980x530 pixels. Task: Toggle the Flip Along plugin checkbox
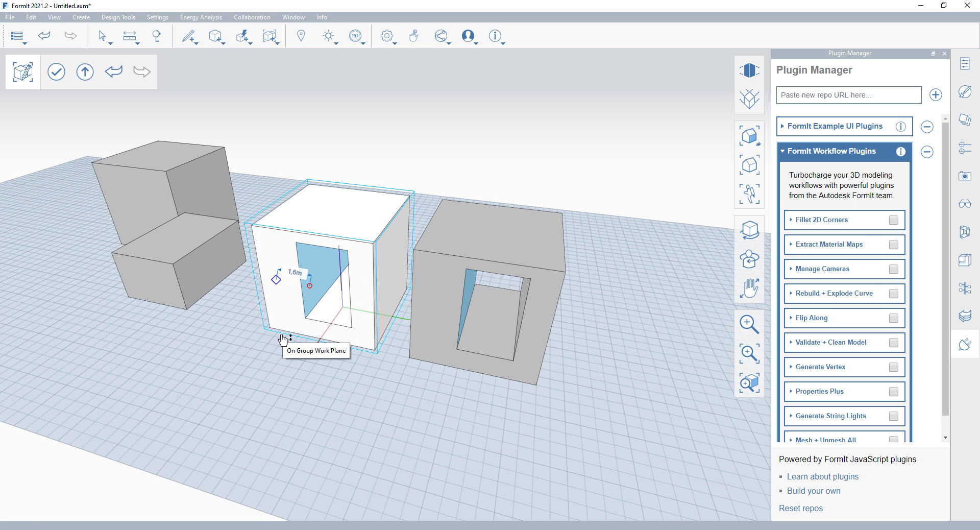click(893, 318)
